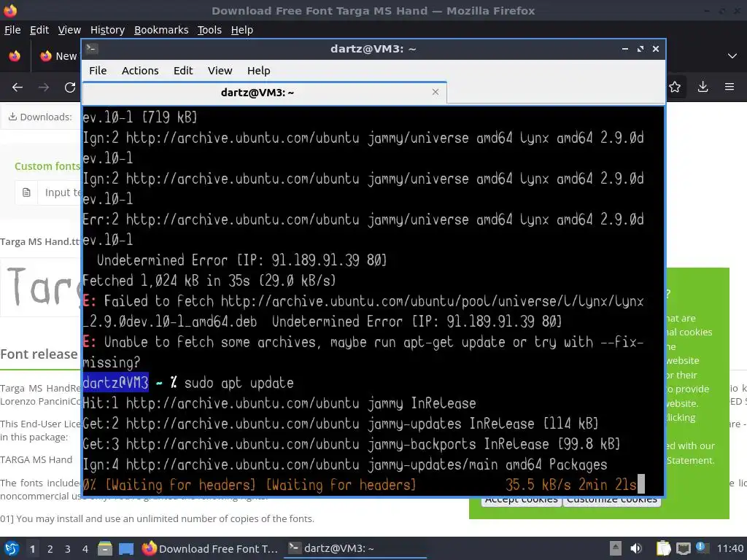Open Firefox Bookmarks menu
Screen dimensions: 747x560
(161, 30)
